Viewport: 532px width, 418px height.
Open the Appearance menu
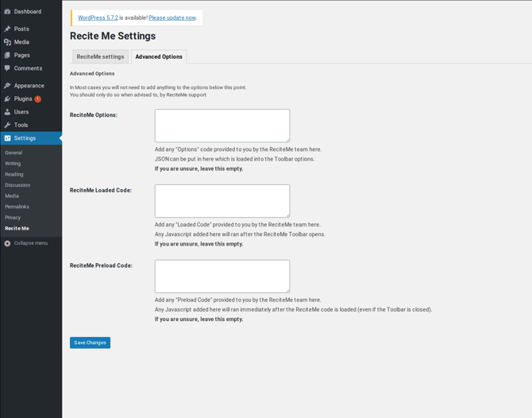pos(31,86)
